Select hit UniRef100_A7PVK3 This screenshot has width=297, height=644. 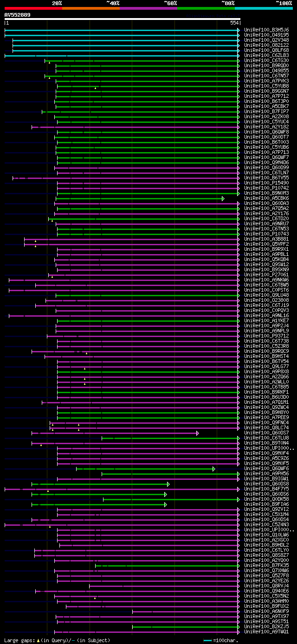(266, 81)
